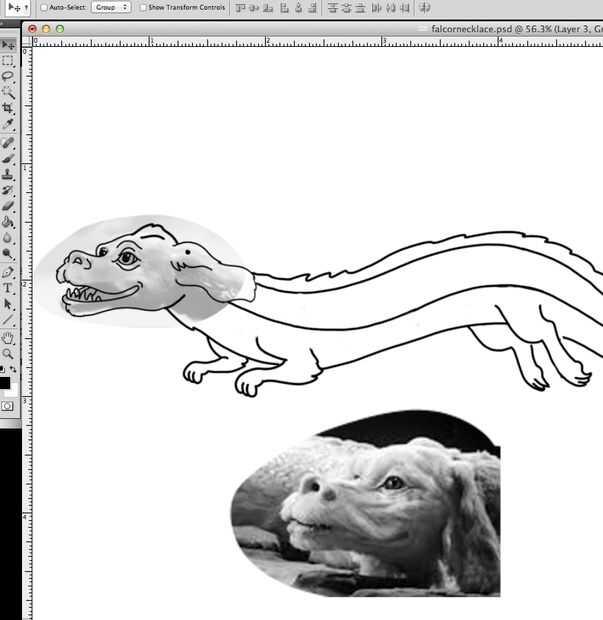Image resolution: width=603 pixels, height=620 pixels.
Task: Distribute top edges of layers
Action: [x=333, y=8]
